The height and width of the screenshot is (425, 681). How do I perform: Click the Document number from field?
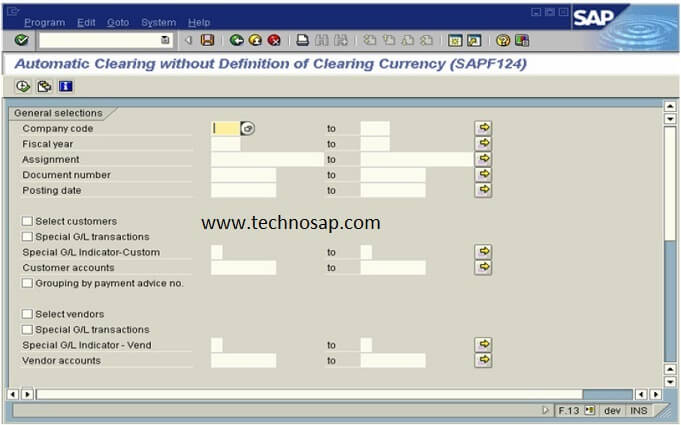(243, 175)
